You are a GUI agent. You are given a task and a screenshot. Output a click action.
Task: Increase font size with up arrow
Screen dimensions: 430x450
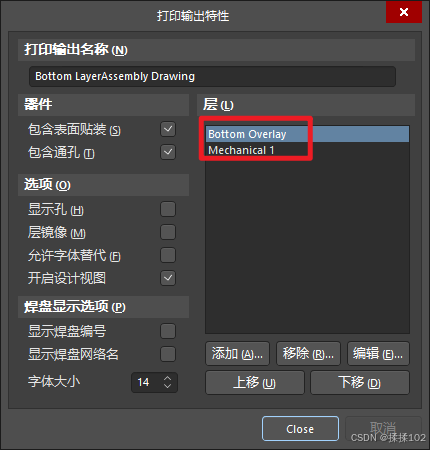tap(167, 378)
